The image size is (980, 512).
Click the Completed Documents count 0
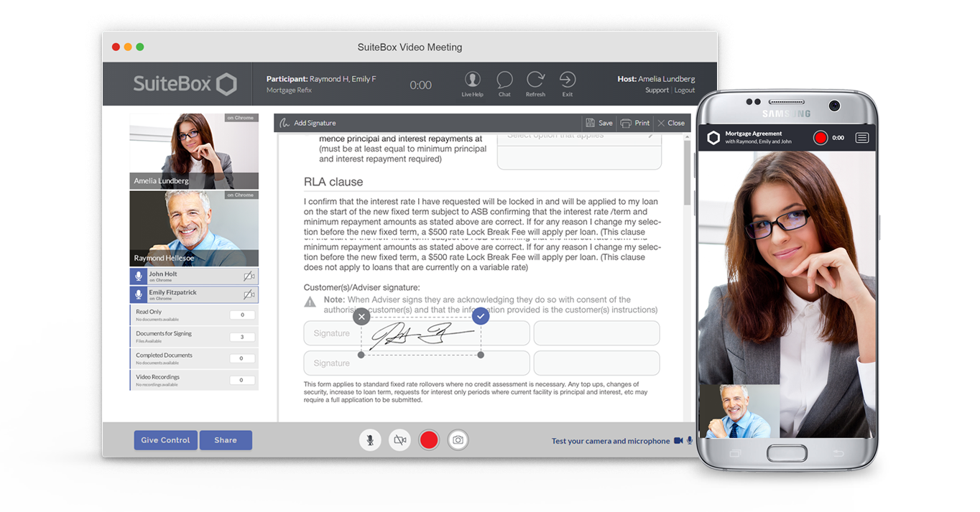point(242,358)
